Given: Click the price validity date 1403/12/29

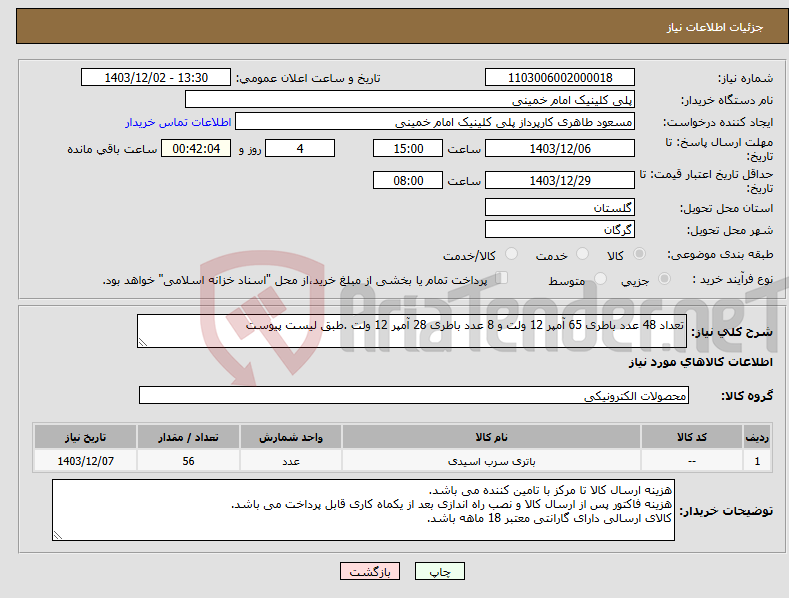Looking at the screenshot, I should coord(560,180).
